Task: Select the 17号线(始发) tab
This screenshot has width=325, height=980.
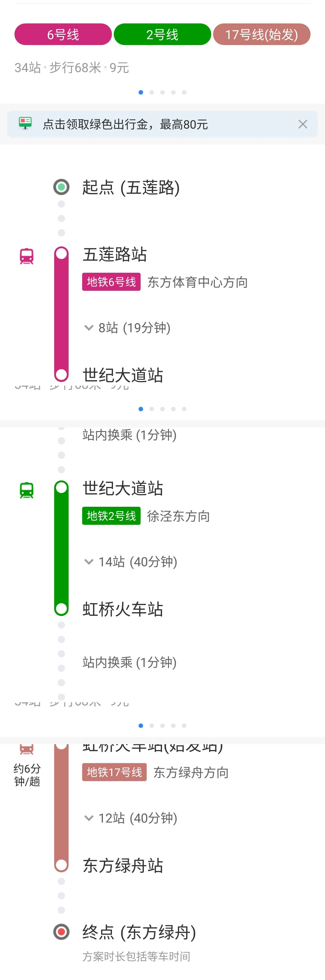Action: coord(262,34)
